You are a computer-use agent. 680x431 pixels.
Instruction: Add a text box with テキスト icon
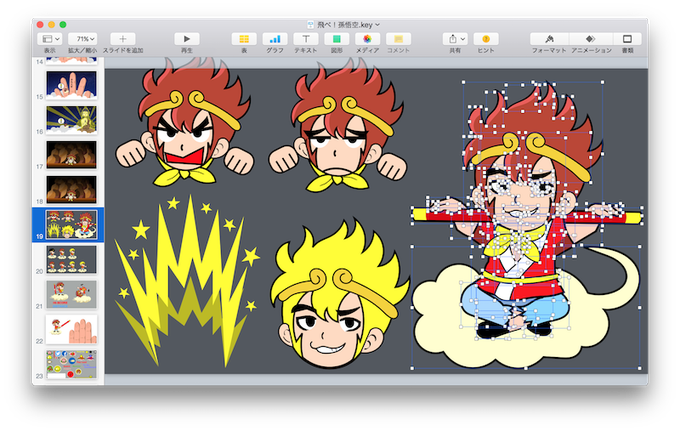point(306,39)
